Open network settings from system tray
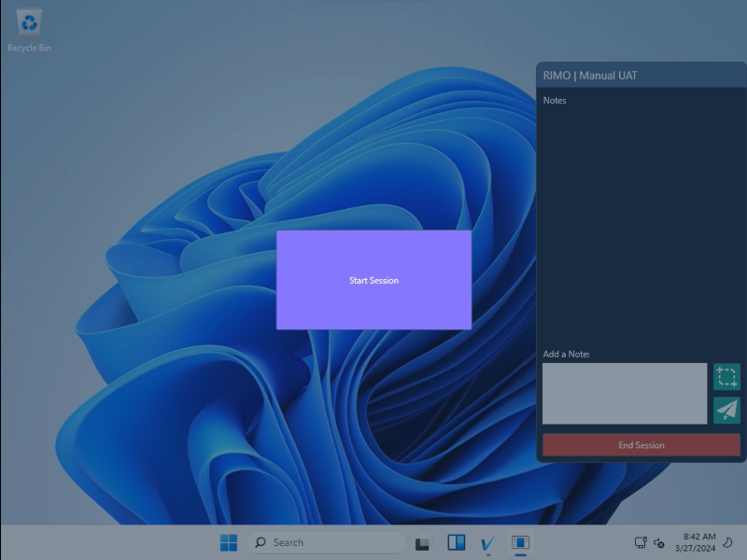Screen dimensions: 747x560 pos(641,542)
